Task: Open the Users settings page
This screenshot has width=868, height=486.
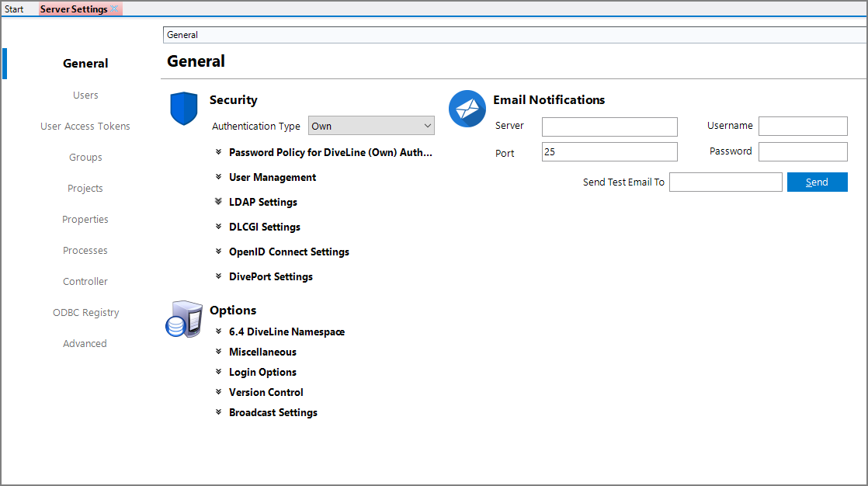Action: click(x=85, y=94)
